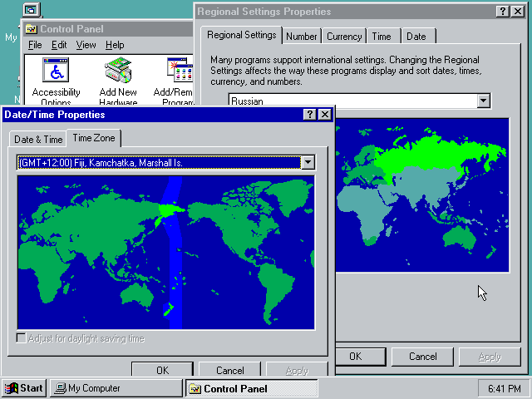532x399 pixels.
Task: Click Australia on the time zone map
Action: click(137, 294)
